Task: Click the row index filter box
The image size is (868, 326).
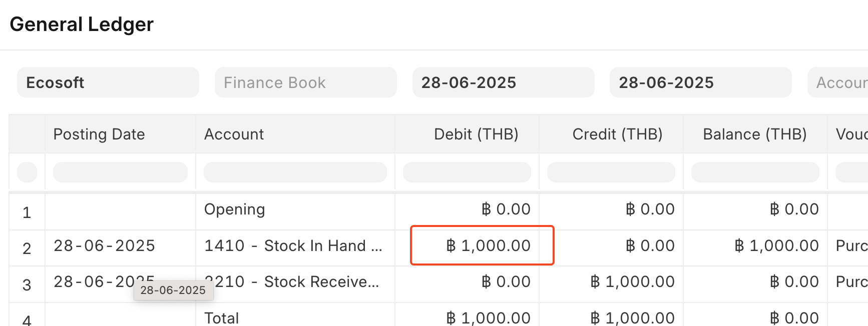Action: pos(27,172)
